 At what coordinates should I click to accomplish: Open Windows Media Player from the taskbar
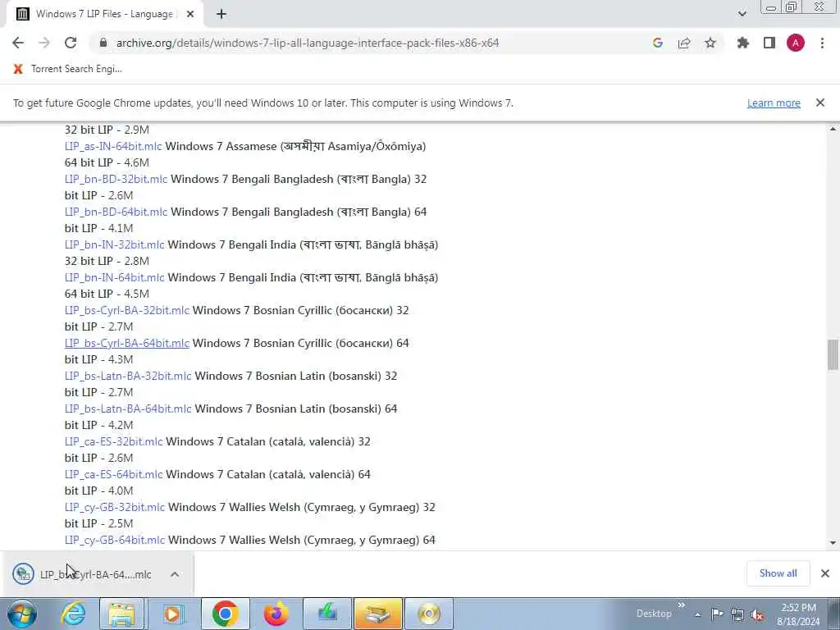point(172,614)
